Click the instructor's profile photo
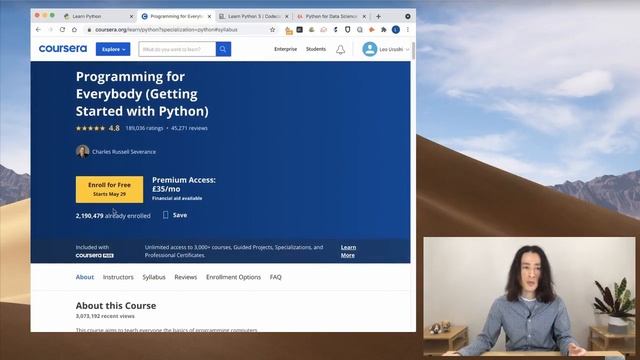Screen dimensions: 640x360 82,151
